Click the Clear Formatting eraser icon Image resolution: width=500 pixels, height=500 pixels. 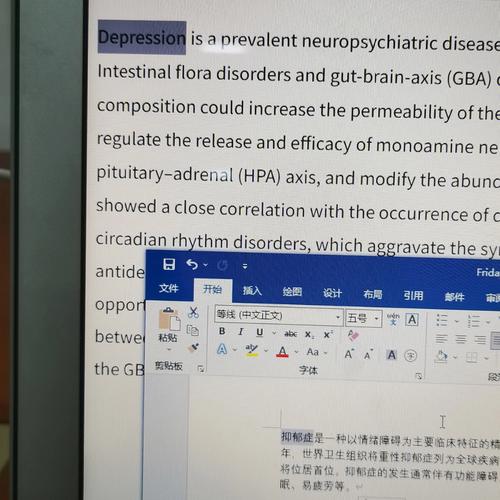click(353, 335)
